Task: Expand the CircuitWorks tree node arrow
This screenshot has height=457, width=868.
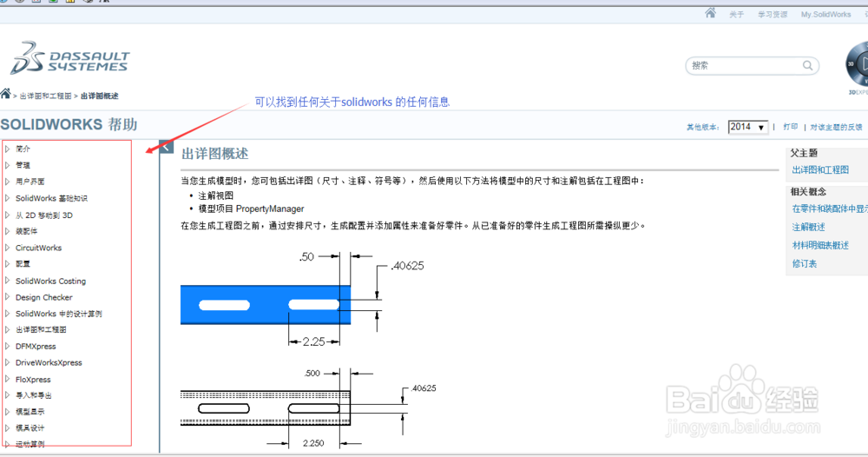Action: pos(7,248)
